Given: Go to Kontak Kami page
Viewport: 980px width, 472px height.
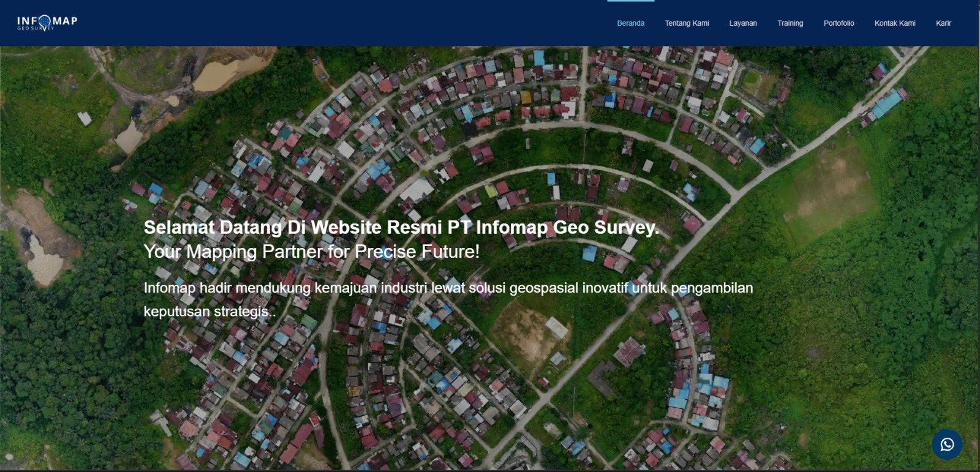Looking at the screenshot, I should tap(895, 23).
